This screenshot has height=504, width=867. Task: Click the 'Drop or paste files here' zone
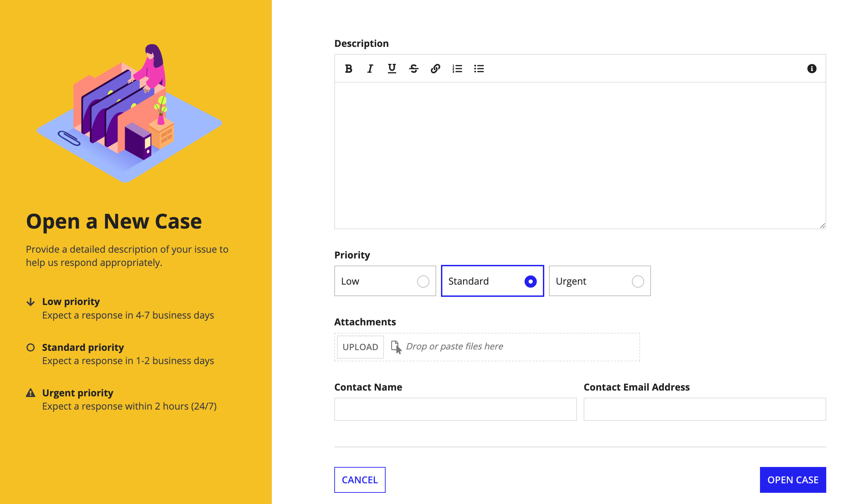click(x=487, y=347)
